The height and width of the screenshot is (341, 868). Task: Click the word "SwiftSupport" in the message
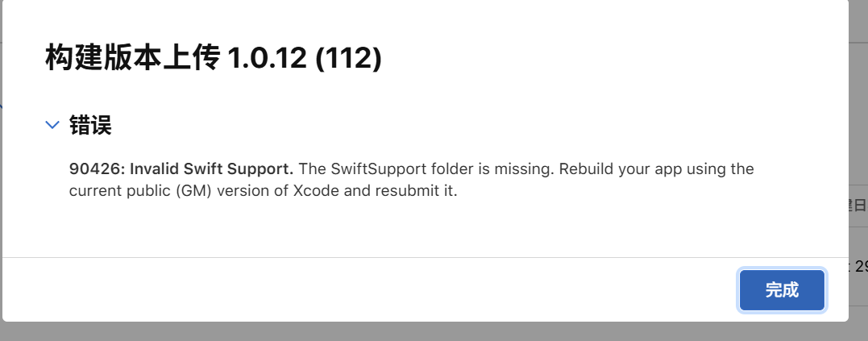click(x=373, y=169)
